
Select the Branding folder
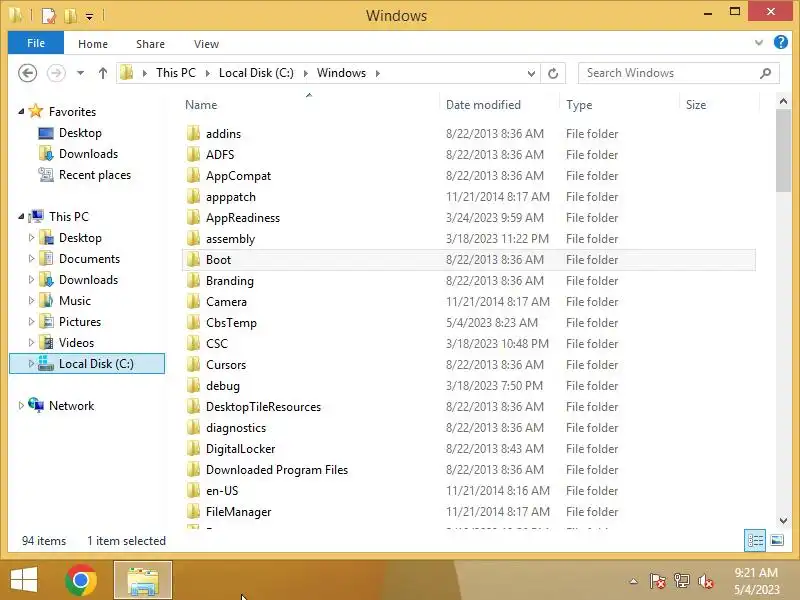point(230,281)
